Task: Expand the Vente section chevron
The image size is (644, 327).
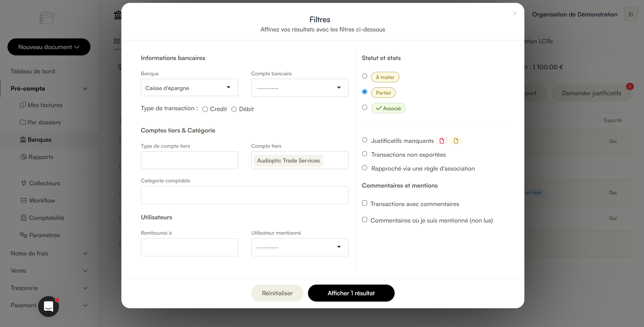Action: [x=85, y=271]
